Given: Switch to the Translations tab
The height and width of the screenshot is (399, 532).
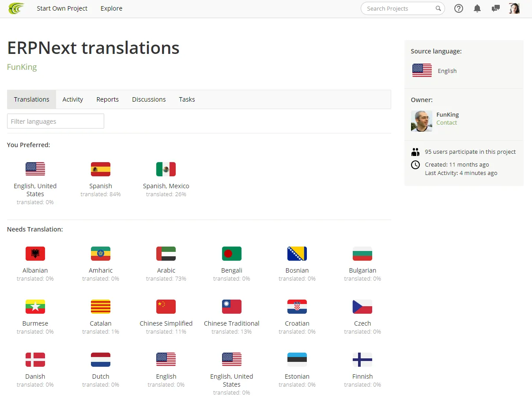Looking at the screenshot, I should 32,99.
